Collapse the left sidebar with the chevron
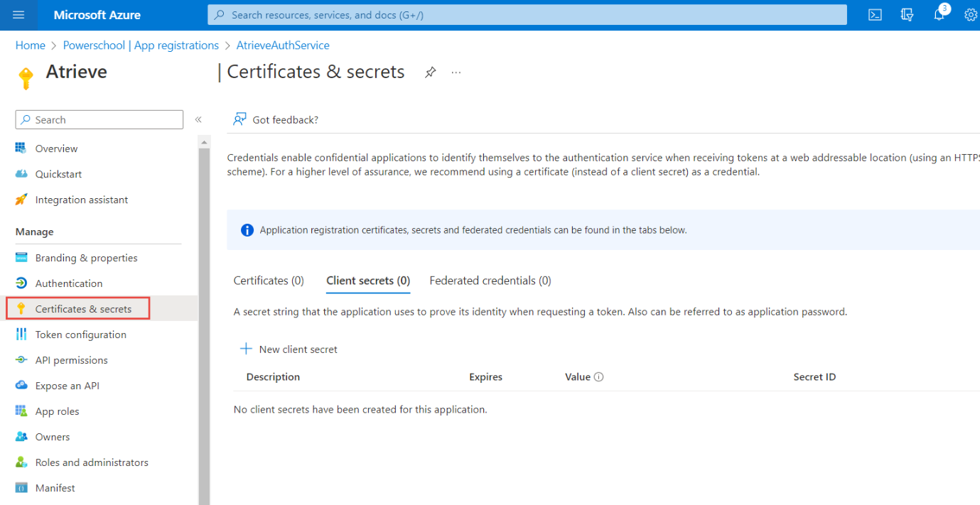 [x=198, y=120]
